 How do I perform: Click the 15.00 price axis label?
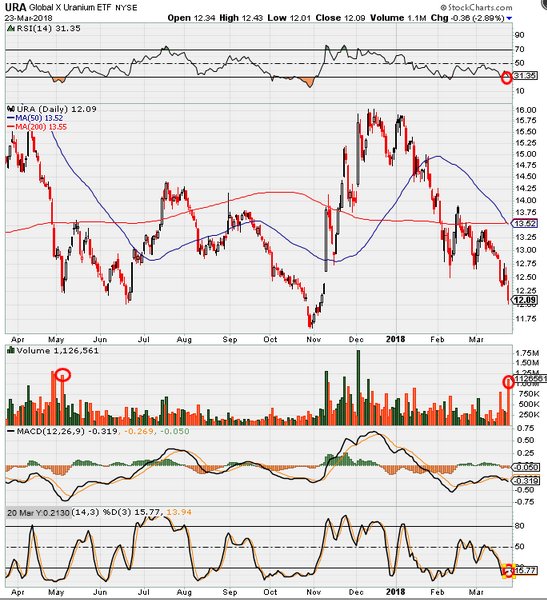pos(525,154)
